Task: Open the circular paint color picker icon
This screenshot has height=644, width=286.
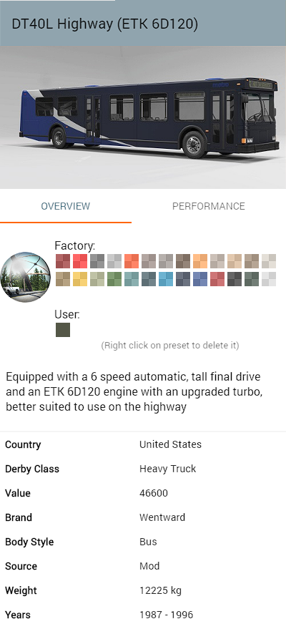Action: [26, 277]
